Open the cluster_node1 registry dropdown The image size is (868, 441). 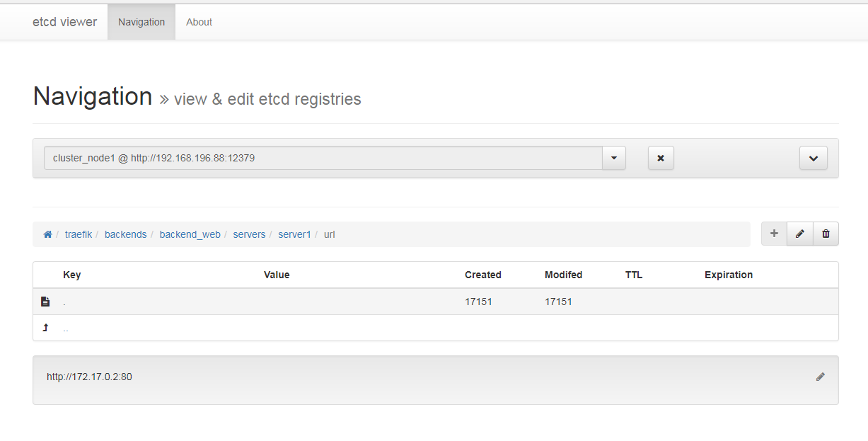[x=614, y=158]
